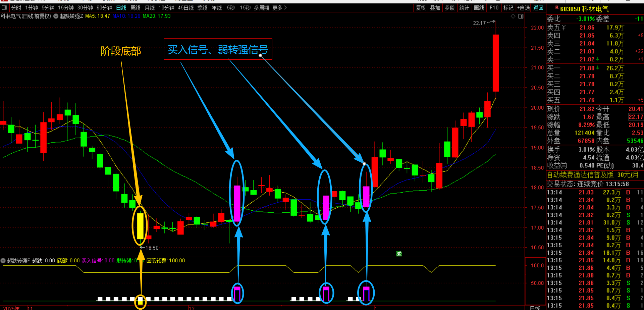Viewport: 644px width, 310px height.
Task: Click the 内盘 value 53546
Action: click(x=635, y=141)
